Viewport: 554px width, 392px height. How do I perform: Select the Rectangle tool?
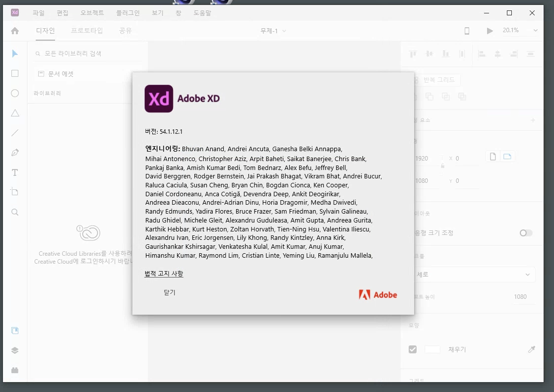point(15,73)
